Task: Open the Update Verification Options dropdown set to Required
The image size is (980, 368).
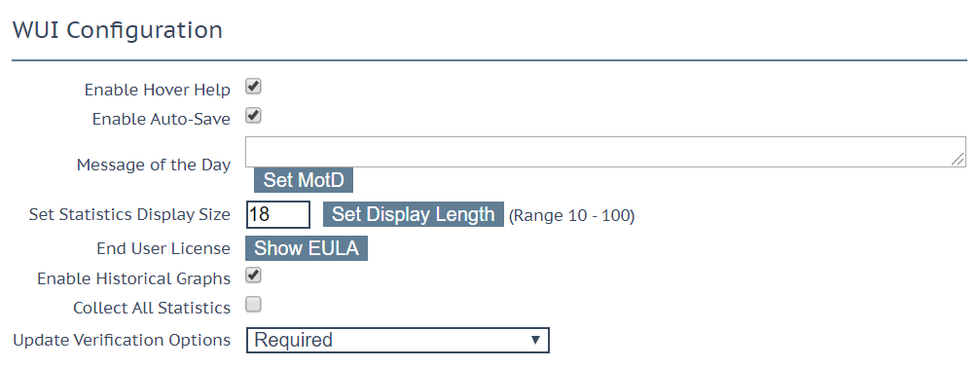Action: click(x=397, y=340)
